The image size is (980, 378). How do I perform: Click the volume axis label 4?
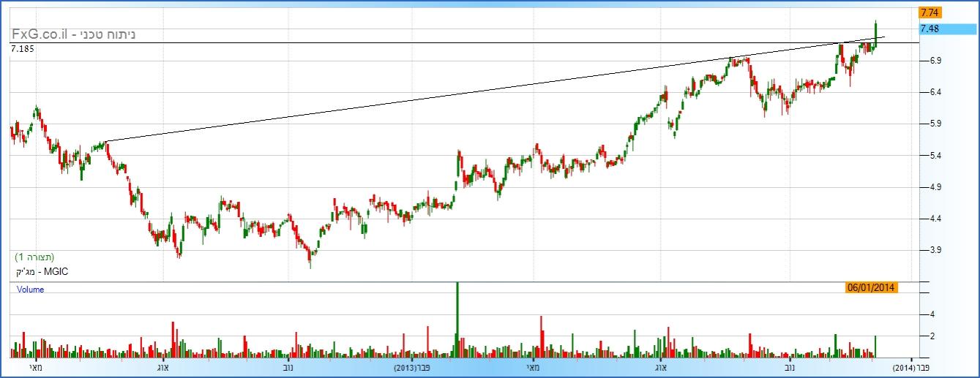click(x=932, y=314)
